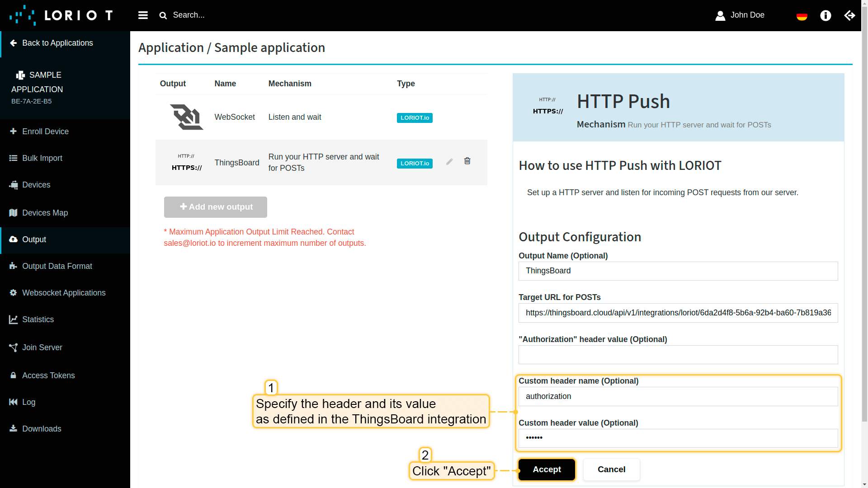Click the Custom header value field

[678, 438]
